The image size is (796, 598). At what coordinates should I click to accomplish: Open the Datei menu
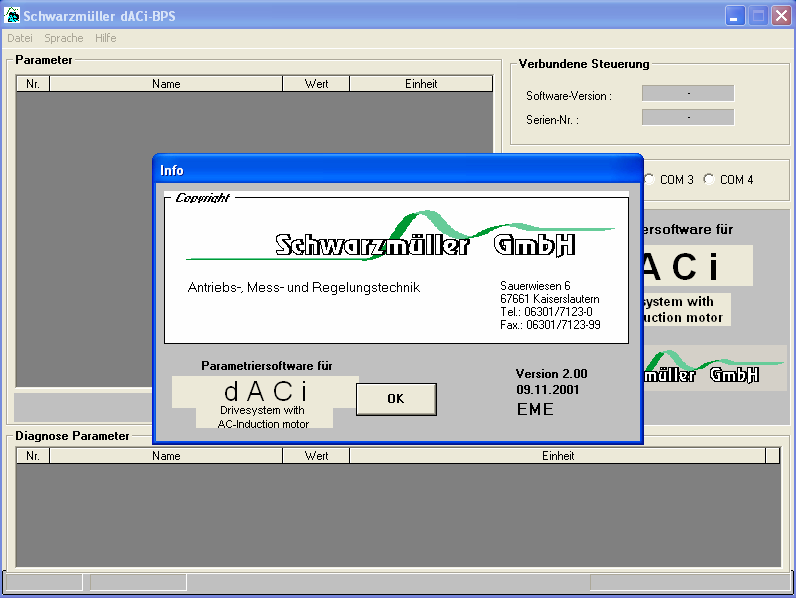click(20, 38)
